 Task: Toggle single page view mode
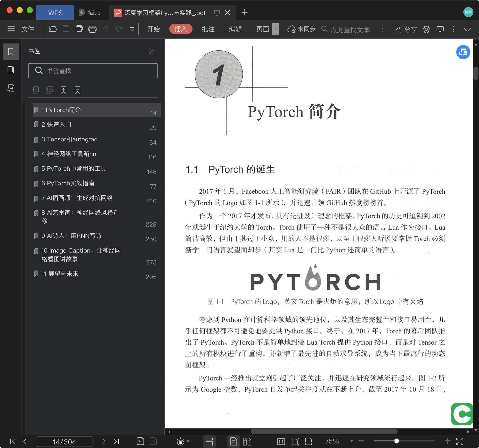[x=233, y=442]
